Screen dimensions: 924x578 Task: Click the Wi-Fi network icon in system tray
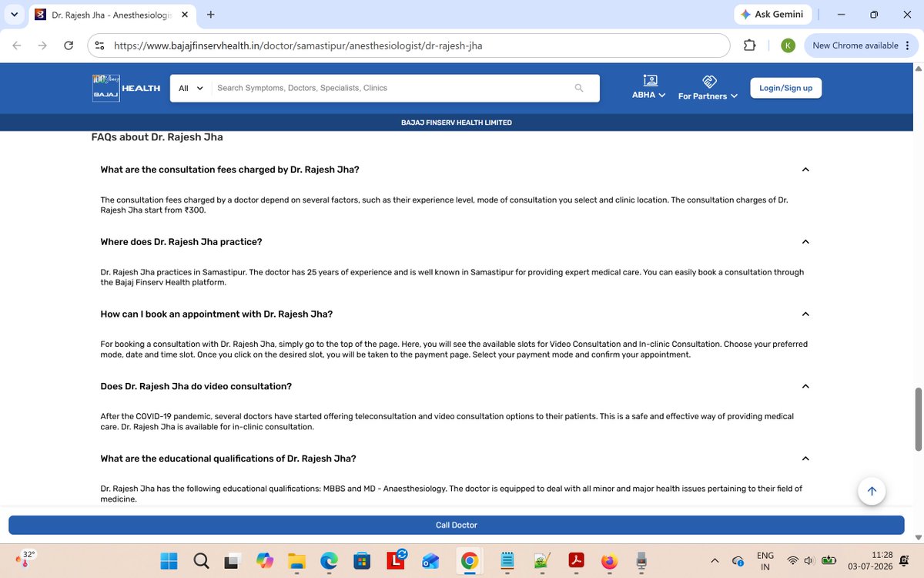click(792, 560)
